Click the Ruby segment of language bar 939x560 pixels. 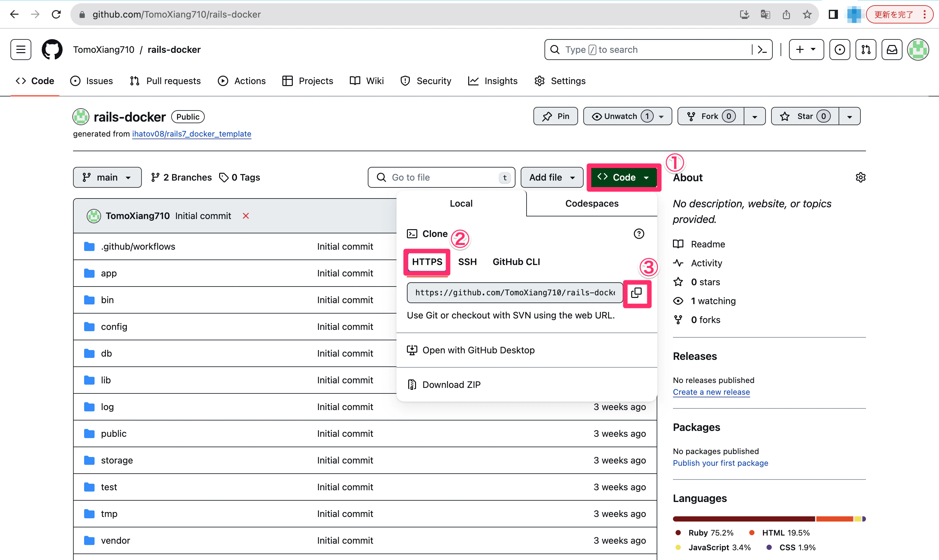[x=743, y=519]
